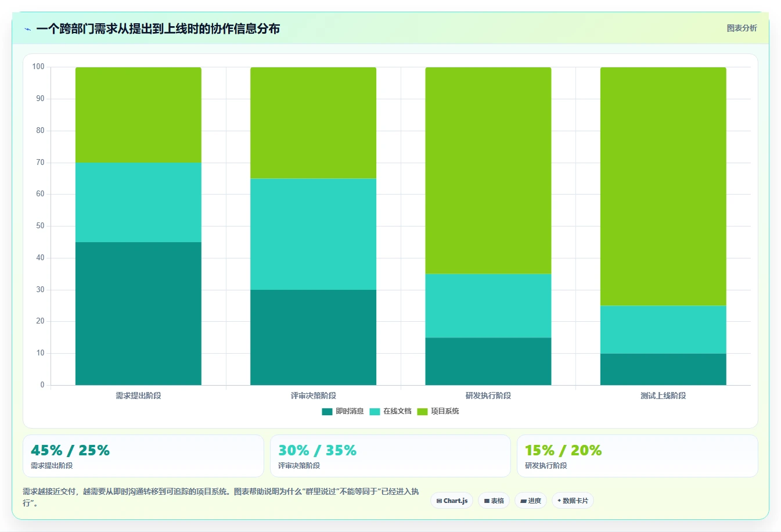Click the light teal segment of 研发执行阶段 bar

[x=488, y=305]
